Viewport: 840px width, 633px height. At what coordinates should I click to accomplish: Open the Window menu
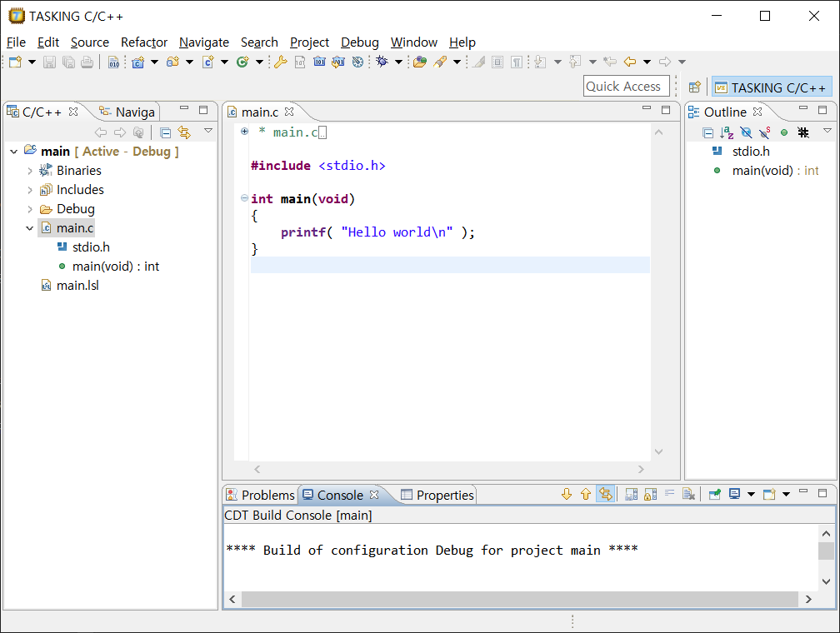[x=413, y=42]
